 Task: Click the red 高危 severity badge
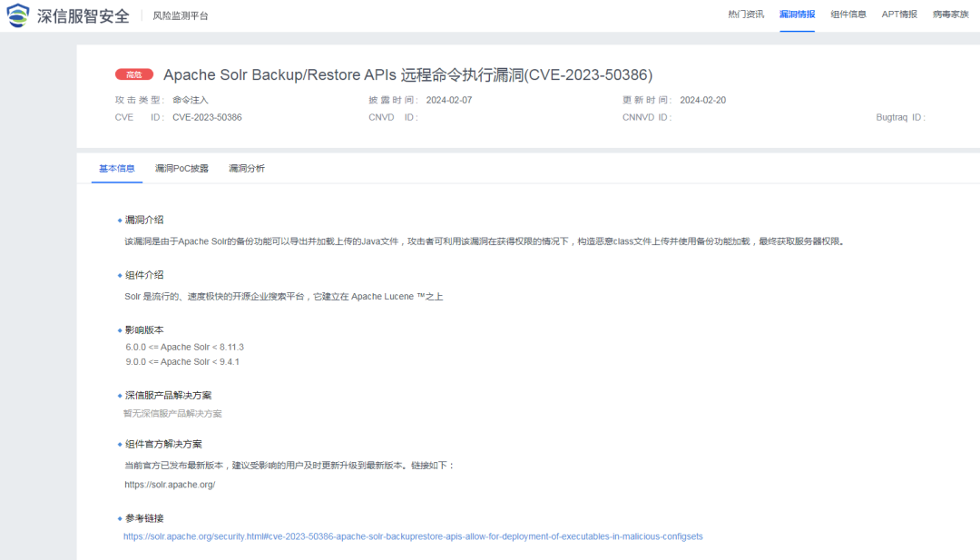pos(133,74)
